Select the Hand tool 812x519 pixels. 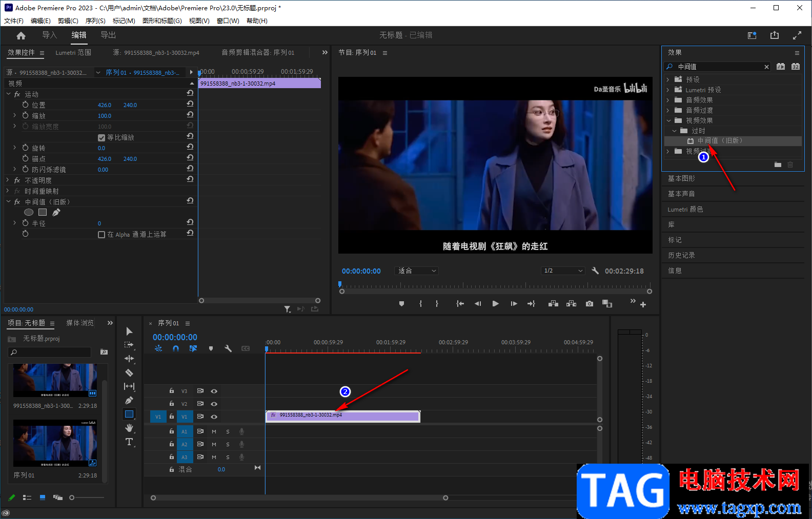129,428
